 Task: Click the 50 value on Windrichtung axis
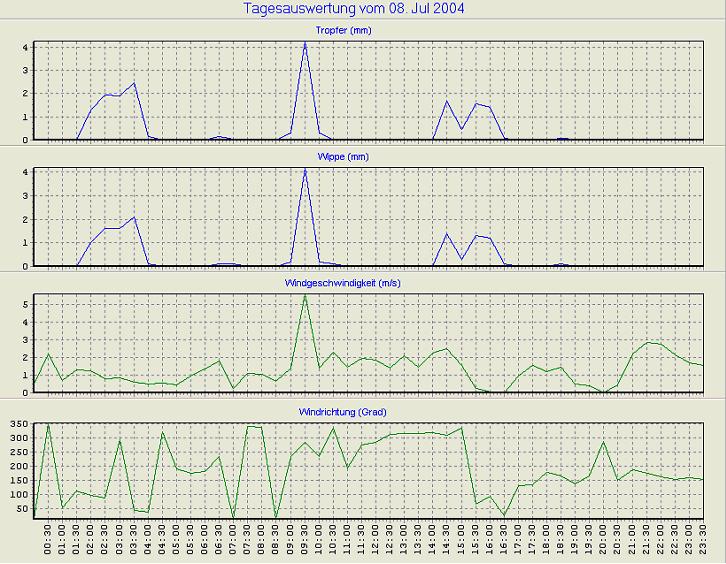pos(20,509)
